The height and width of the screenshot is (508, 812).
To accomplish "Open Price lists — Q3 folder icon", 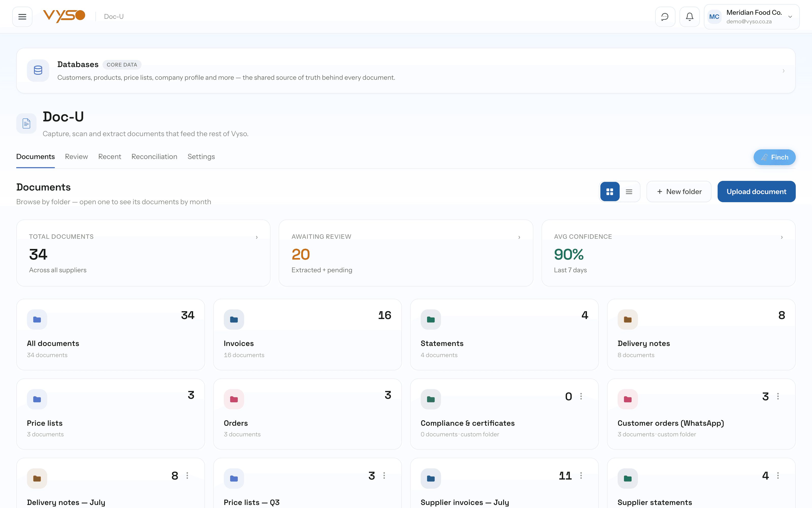I will click(234, 479).
